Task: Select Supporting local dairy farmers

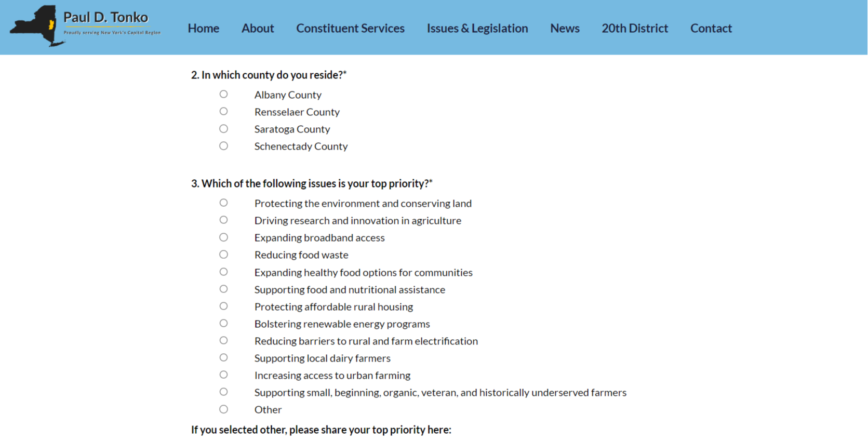Action: [x=223, y=357]
